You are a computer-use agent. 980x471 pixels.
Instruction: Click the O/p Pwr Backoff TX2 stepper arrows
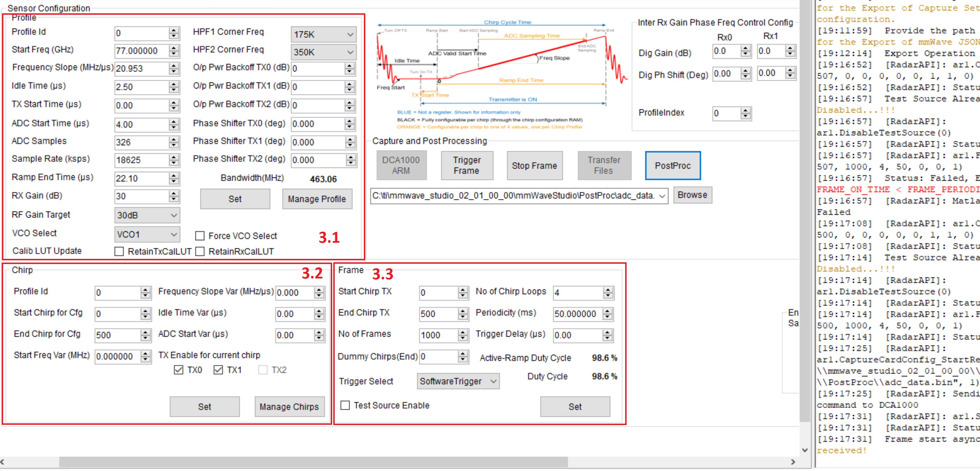(350, 105)
